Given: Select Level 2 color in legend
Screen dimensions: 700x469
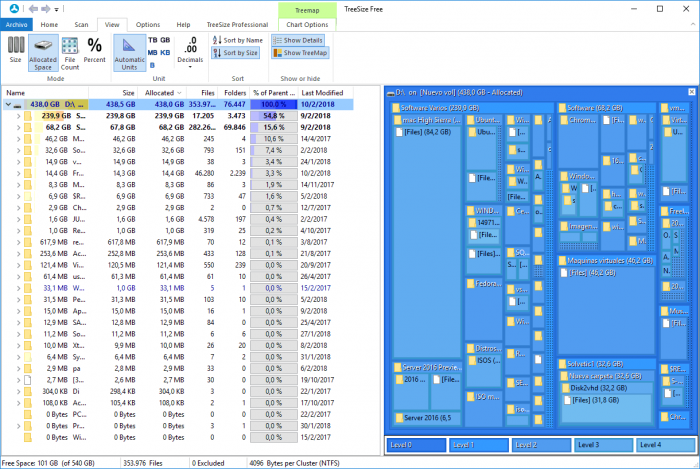Looking at the screenshot, I should pos(541,445).
